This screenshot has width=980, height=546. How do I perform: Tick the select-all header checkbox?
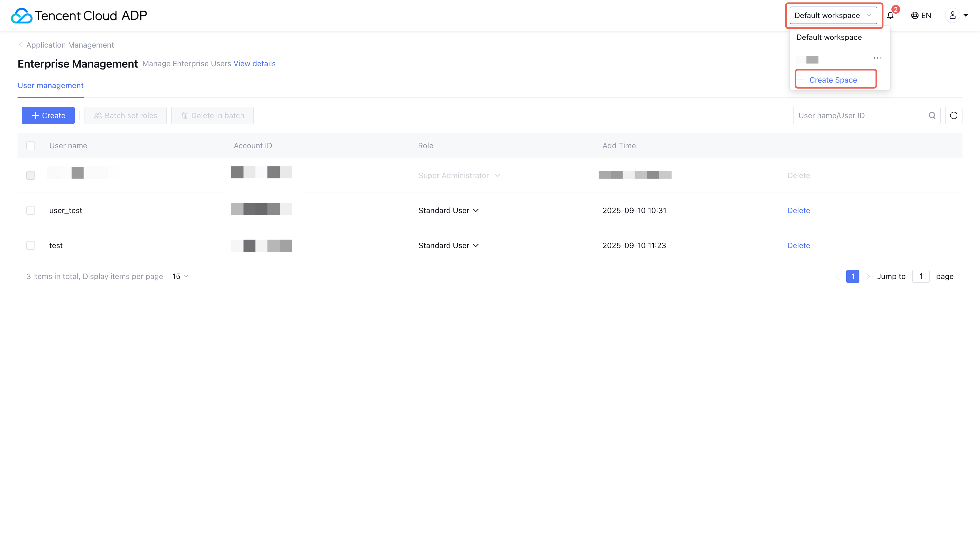[x=30, y=146]
